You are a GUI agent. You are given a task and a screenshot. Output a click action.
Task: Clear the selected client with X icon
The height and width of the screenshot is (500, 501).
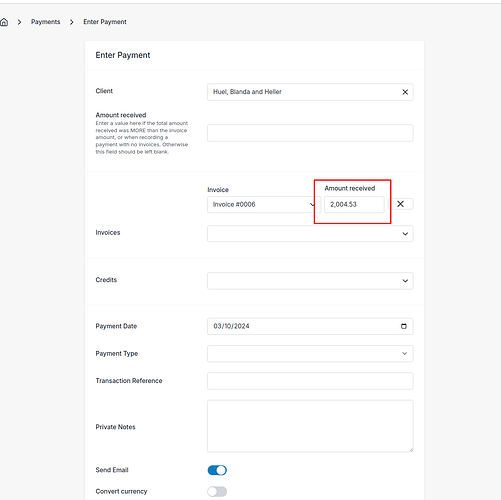click(x=405, y=92)
